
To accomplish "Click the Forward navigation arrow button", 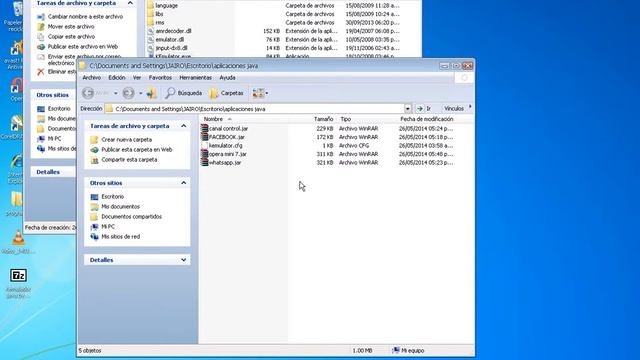I will (x=128, y=93).
